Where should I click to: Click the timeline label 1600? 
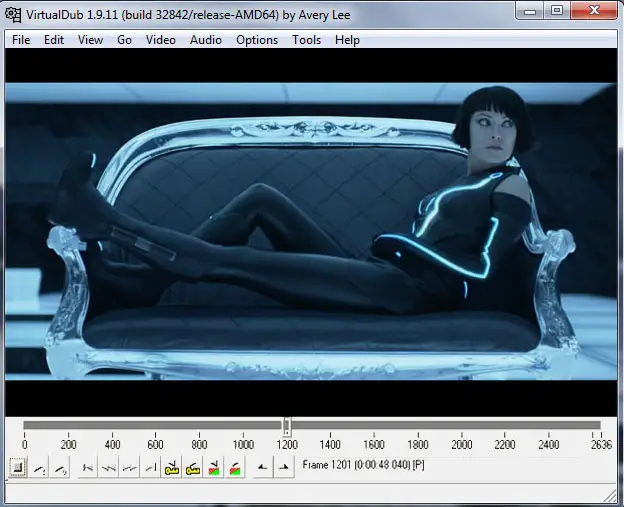coord(374,445)
